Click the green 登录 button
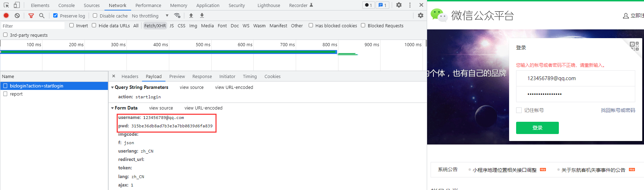Image resolution: width=644 pixels, height=190 pixels. click(x=537, y=128)
